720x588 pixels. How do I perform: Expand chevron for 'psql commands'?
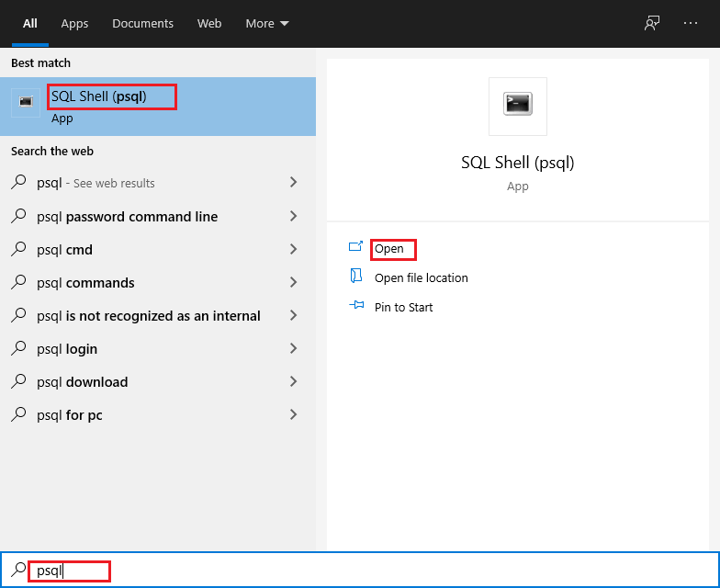click(294, 282)
